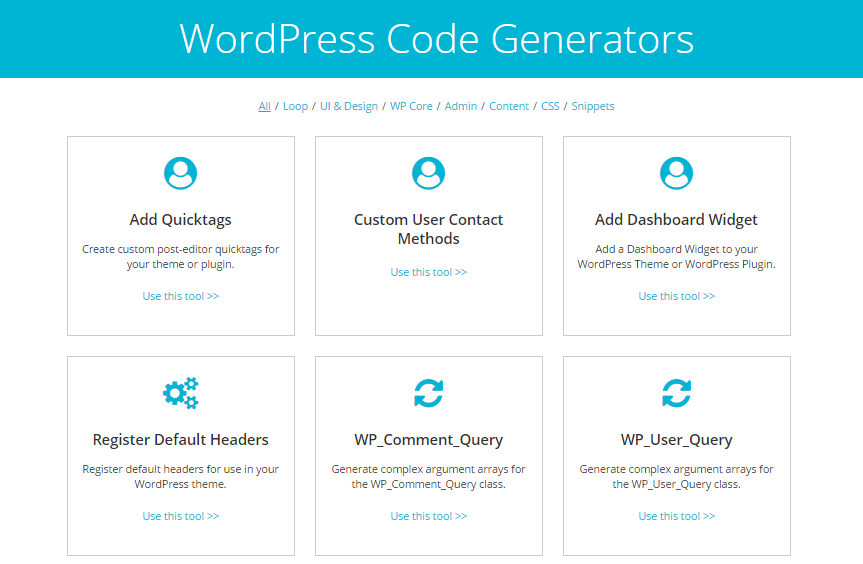863x564 pixels.
Task: Click the Custom User Contact Methods heading
Action: click(429, 229)
